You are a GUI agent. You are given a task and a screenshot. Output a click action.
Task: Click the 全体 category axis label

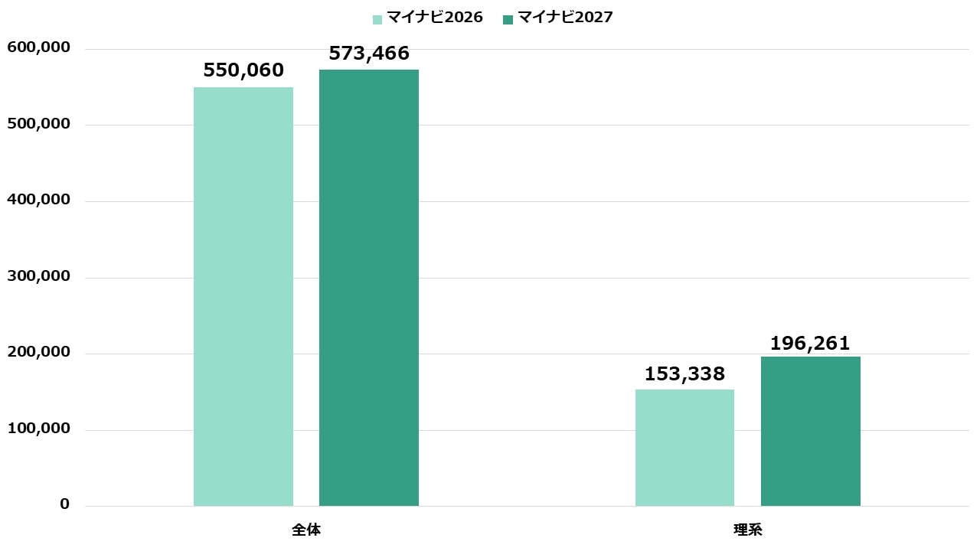click(306, 530)
